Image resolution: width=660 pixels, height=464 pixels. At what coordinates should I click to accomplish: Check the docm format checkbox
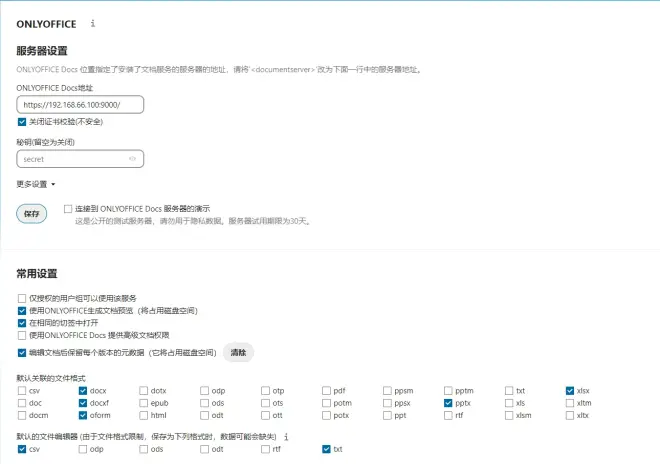[x=22, y=415]
